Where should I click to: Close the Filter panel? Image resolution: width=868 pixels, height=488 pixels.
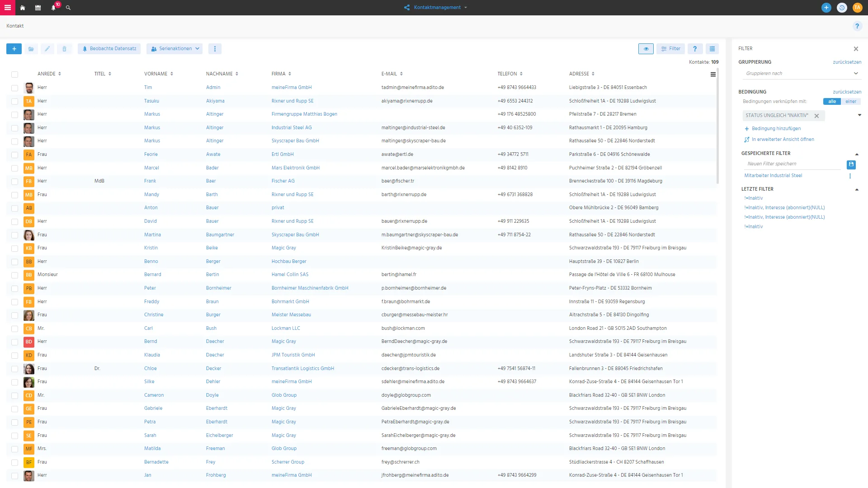(856, 49)
